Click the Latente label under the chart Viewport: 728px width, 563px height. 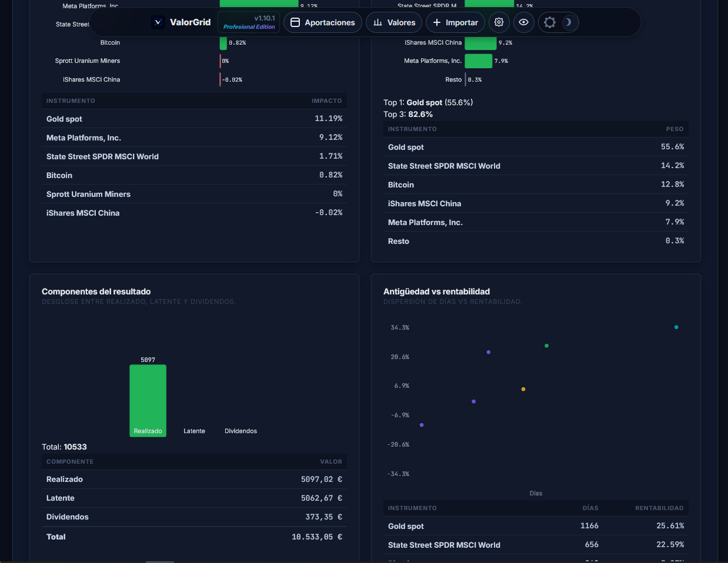194,431
